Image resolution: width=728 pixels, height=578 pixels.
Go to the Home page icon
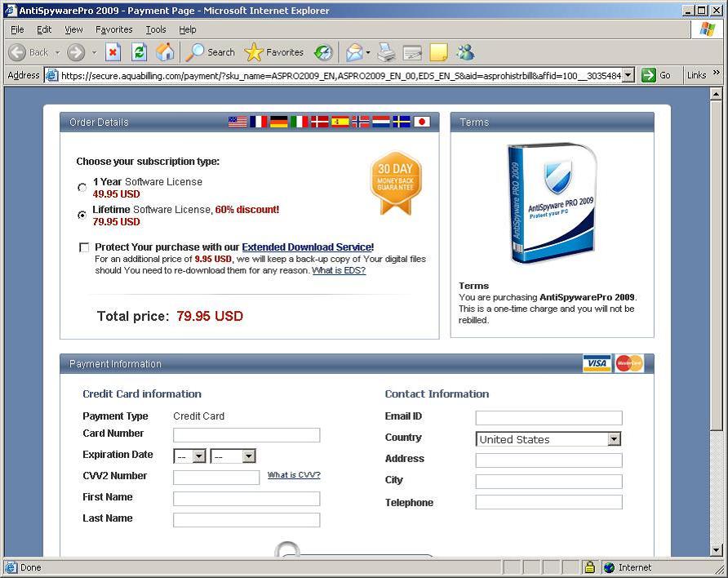165,52
